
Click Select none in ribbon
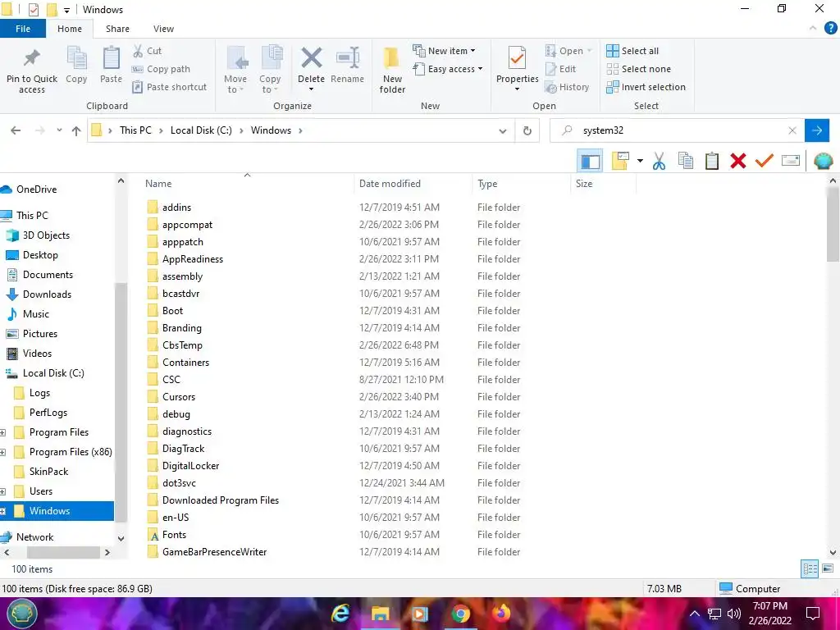tap(638, 69)
